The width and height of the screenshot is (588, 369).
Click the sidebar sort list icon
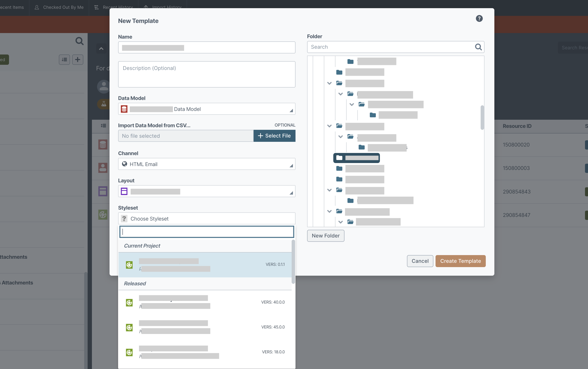click(x=64, y=59)
